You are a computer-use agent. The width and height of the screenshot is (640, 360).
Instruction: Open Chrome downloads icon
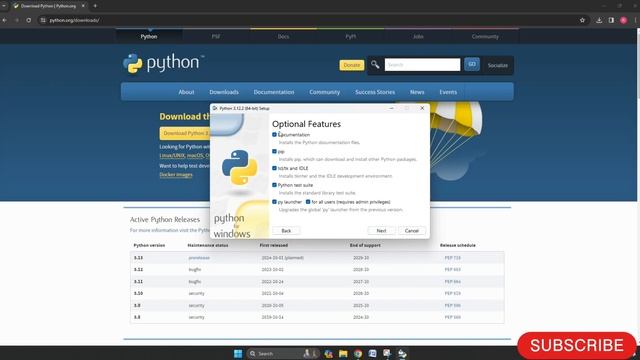click(x=599, y=20)
